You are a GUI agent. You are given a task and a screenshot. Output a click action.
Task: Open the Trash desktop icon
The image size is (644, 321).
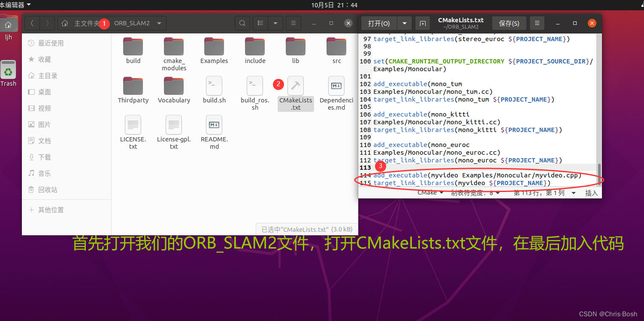pyautogui.click(x=8, y=73)
